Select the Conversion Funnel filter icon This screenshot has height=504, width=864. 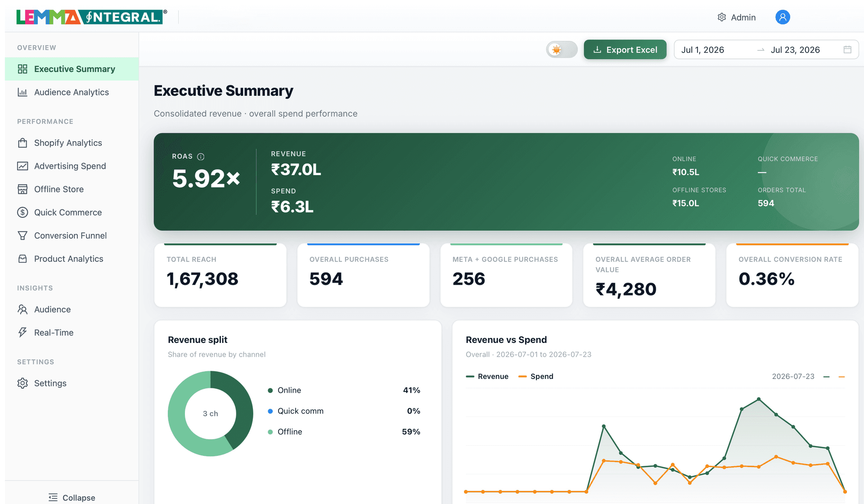tap(22, 235)
